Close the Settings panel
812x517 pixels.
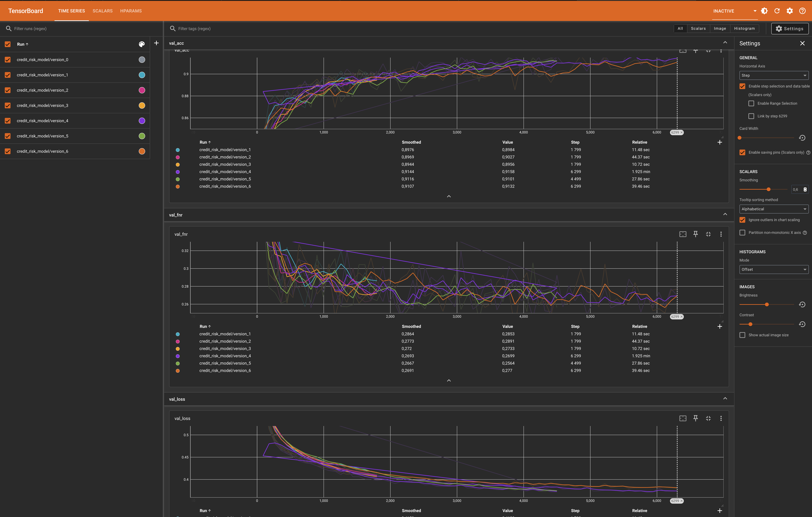tap(802, 43)
